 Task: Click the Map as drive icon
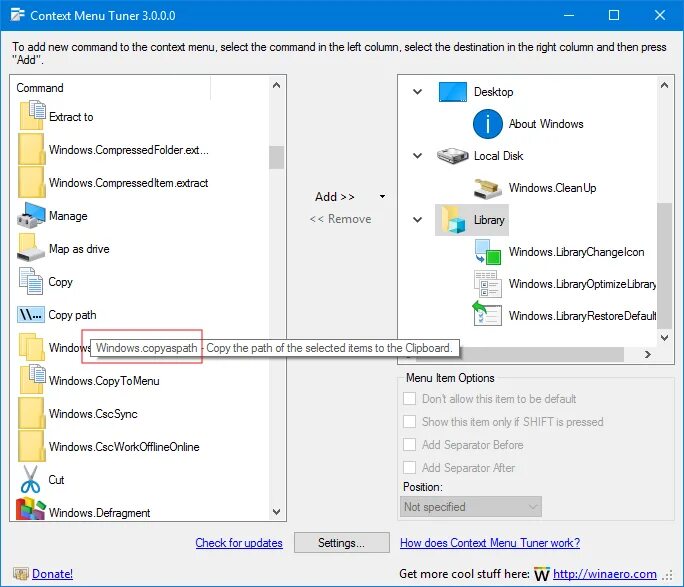[31, 248]
